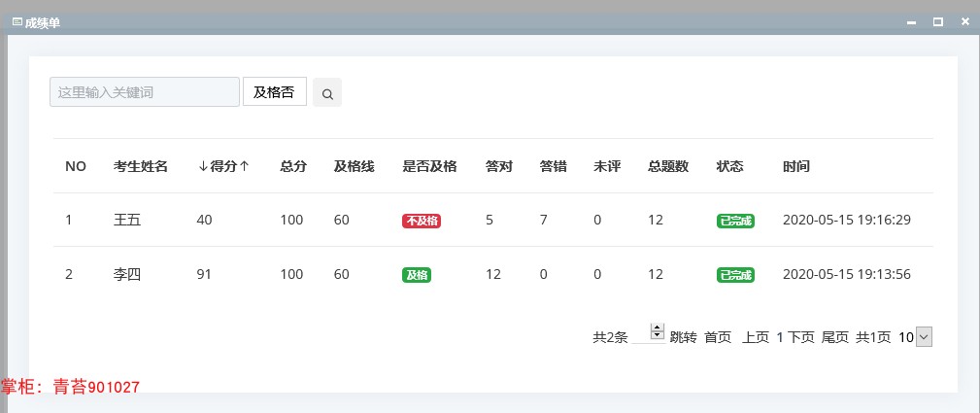Click the 考生姓名 column header
The height and width of the screenshot is (413, 980).
(x=141, y=166)
